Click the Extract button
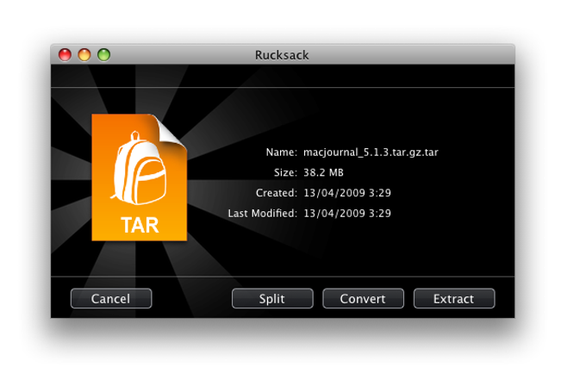586x392 pixels. pos(454,299)
